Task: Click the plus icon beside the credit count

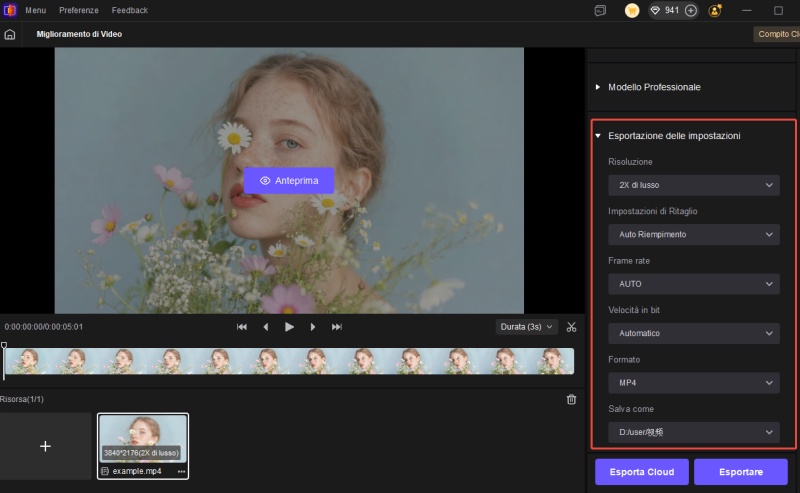Action: (690, 10)
